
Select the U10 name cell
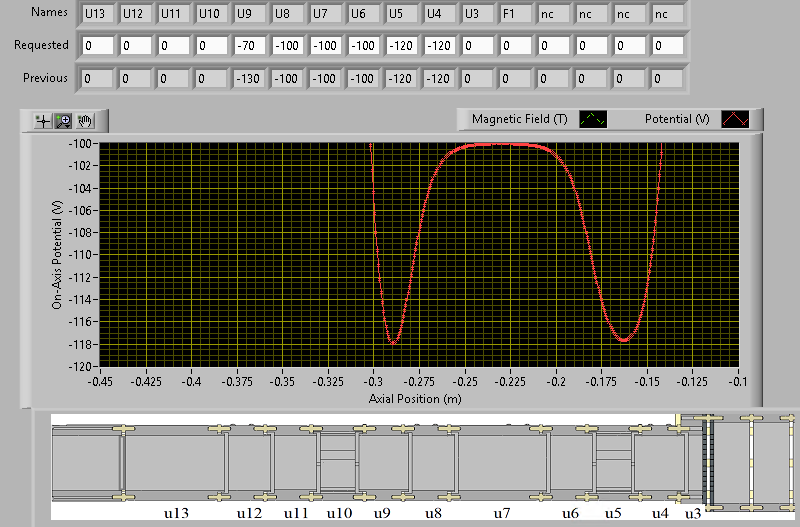pos(212,14)
